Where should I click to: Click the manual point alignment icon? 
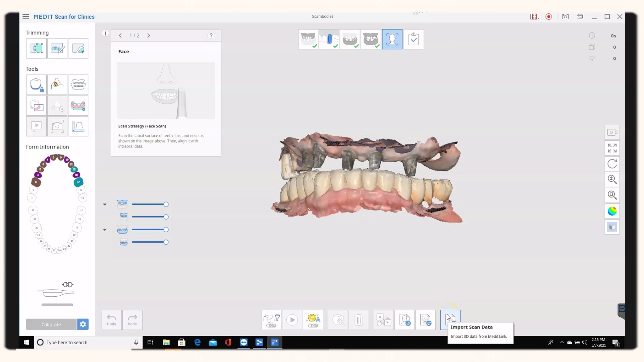click(x=384, y=320)
